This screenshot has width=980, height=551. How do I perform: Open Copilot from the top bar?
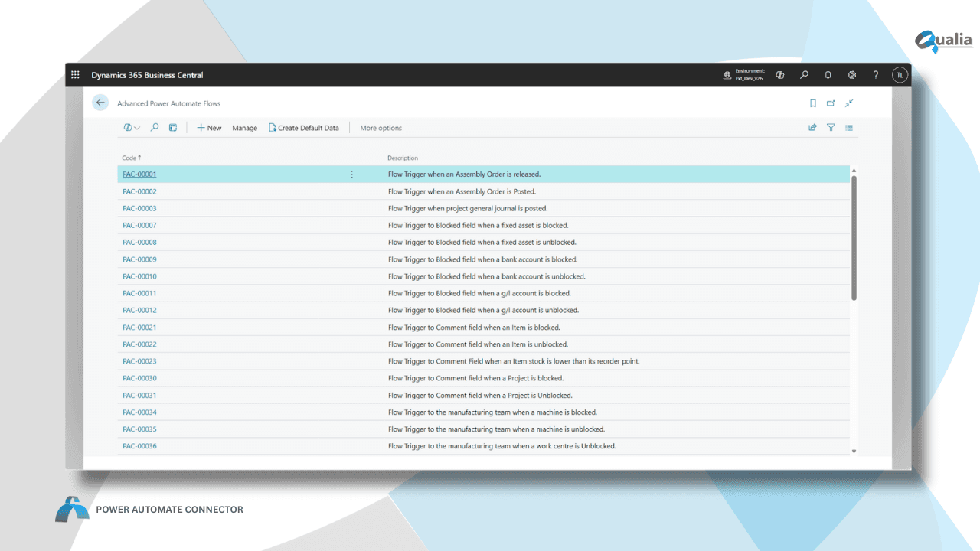(x=780, y=75)
